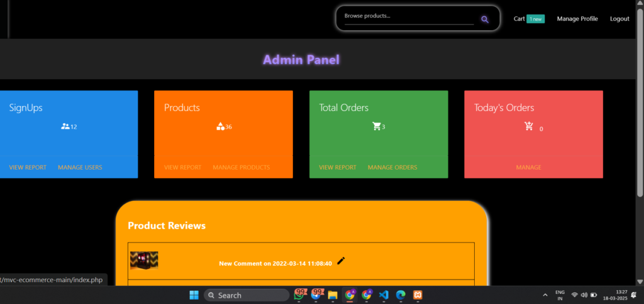Click Manage Users
The image size is (644, 304).
click(x=80, y=167)
